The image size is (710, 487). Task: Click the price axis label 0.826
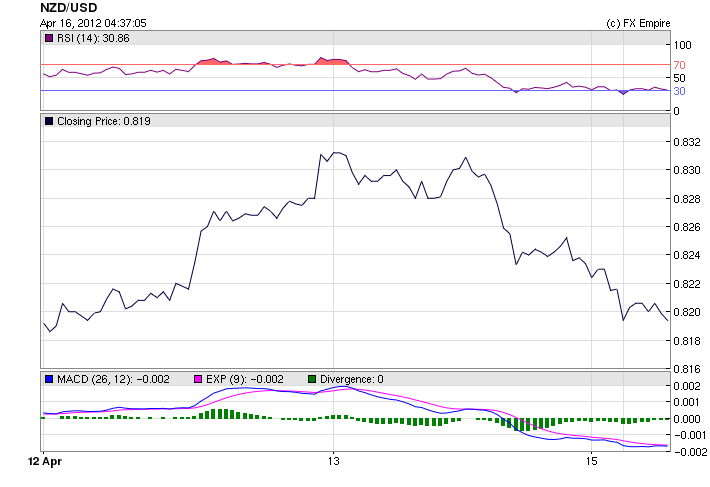pos(687,227)
